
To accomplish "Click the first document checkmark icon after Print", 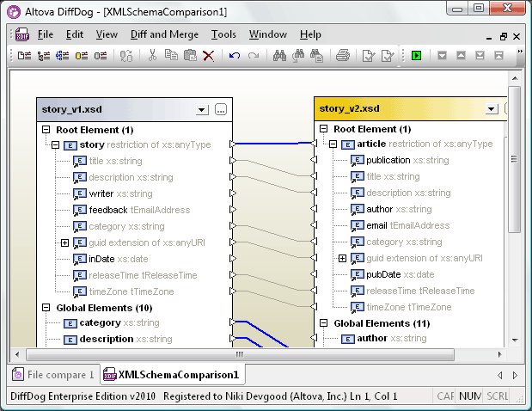I will click(369, 56).
